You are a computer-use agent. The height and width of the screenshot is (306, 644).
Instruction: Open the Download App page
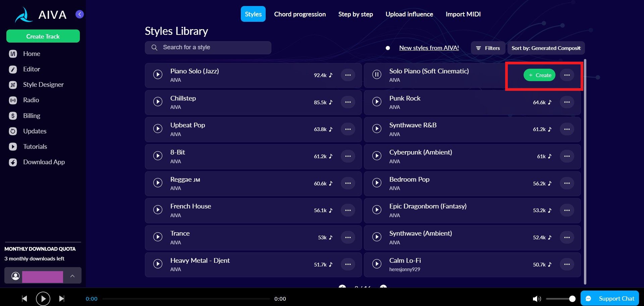[x=44, y=162]
